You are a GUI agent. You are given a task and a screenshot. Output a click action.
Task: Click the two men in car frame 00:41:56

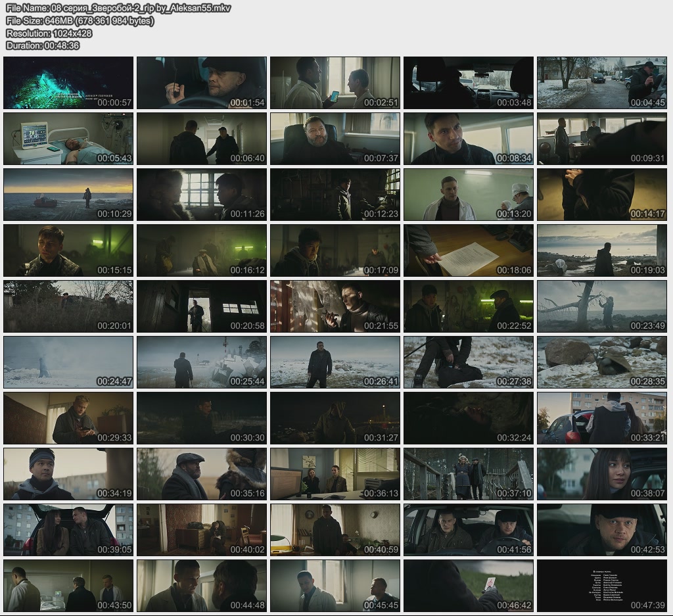tap(469, 530)
